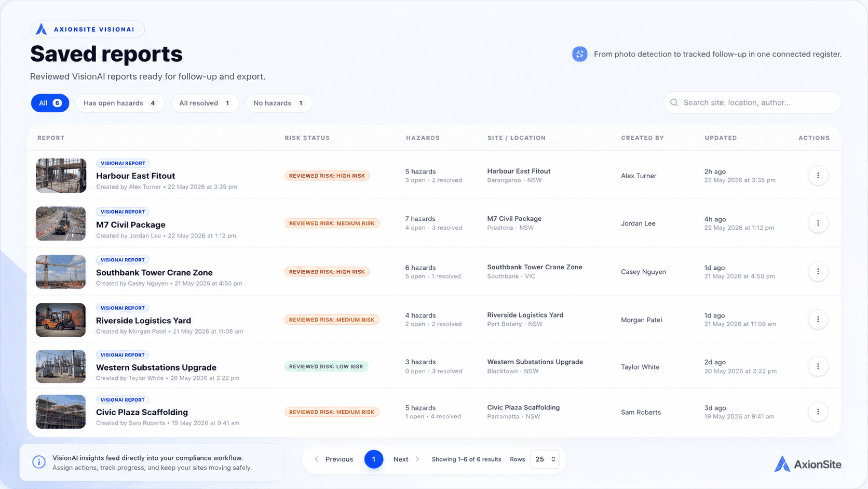
Task: Open the Harbour East Fitout report title
Action: point(135,176)
